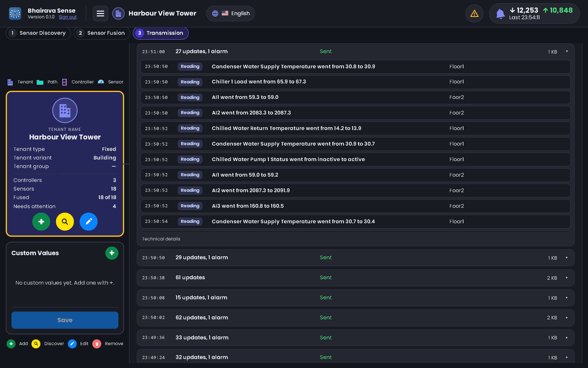Click the Controller icon in legend
This screenshot has width=588, height=368.
click(x=64, y=82)
